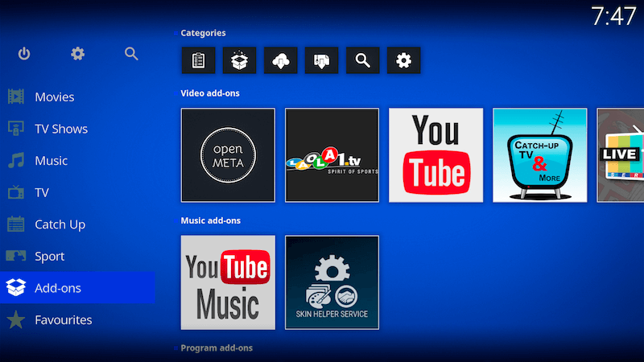Click the TV Shows monitor icon

(x=16, y=129)
